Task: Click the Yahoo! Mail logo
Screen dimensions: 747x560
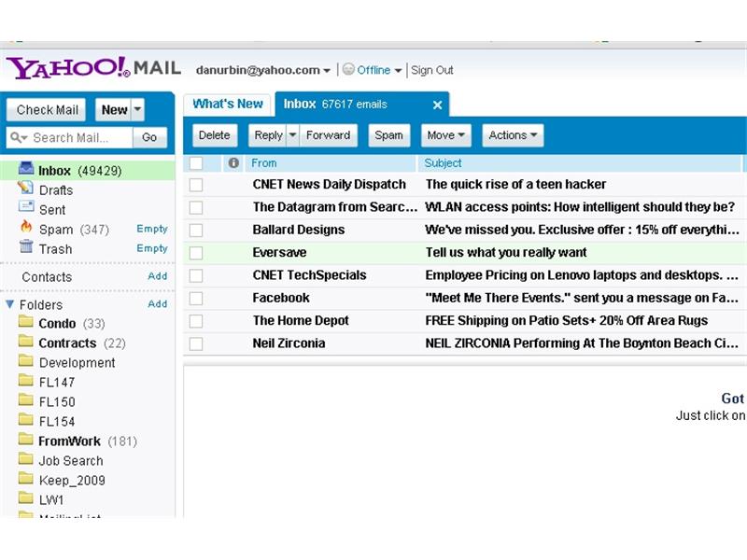Action: click(x=94, y=68)
